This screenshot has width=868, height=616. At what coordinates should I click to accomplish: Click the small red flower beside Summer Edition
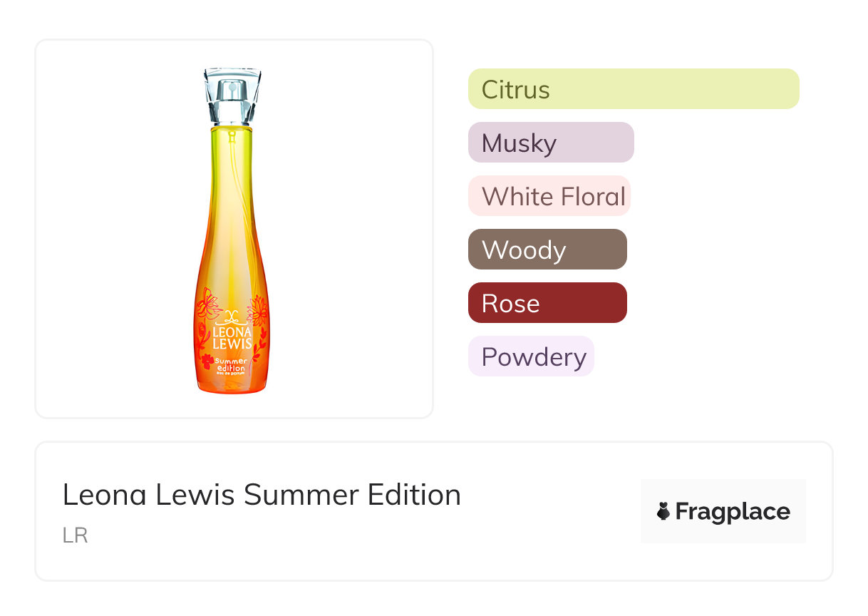click(207, 361)
